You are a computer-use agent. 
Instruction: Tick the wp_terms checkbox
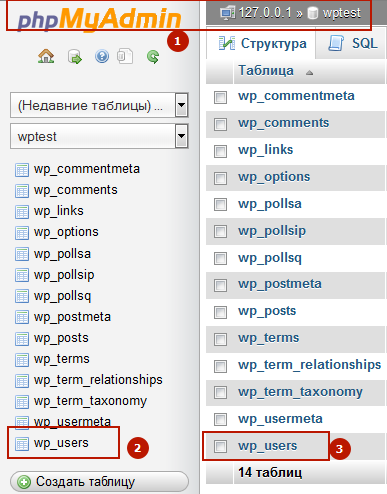click(220, 339)
